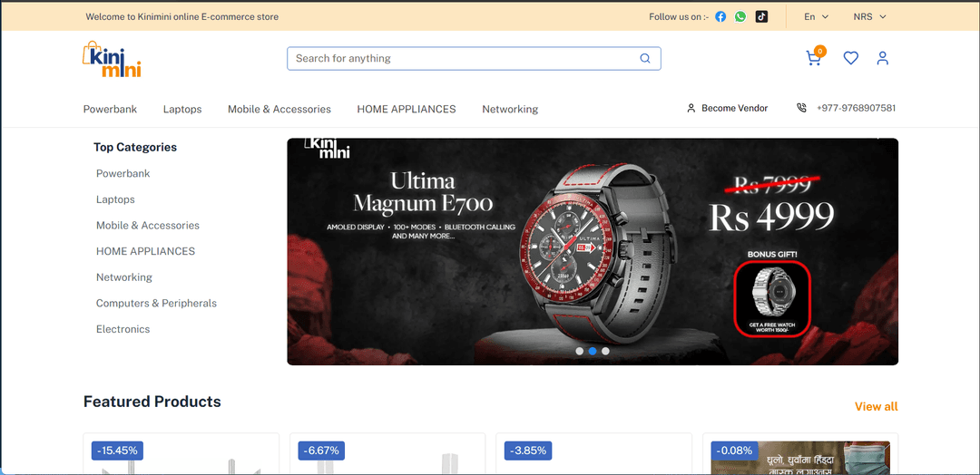Open the wishlist heart icon
980x475 pixels.
tap(850, 58)
